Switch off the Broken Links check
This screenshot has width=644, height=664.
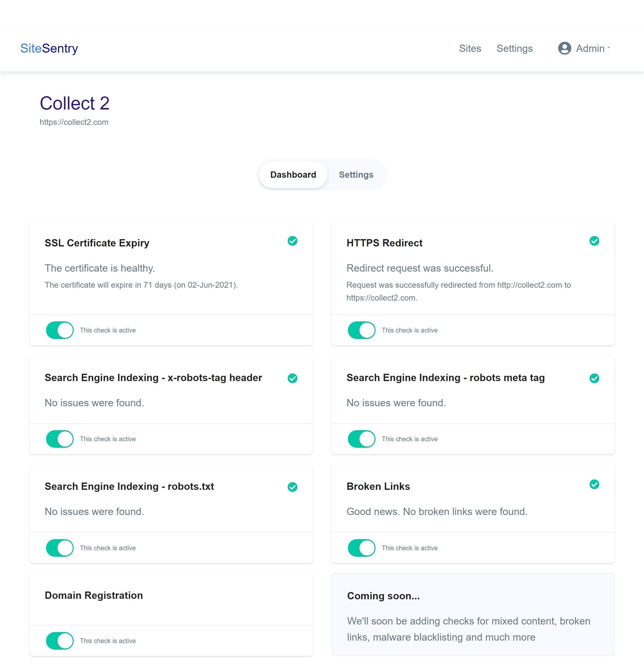coord(361,547)
